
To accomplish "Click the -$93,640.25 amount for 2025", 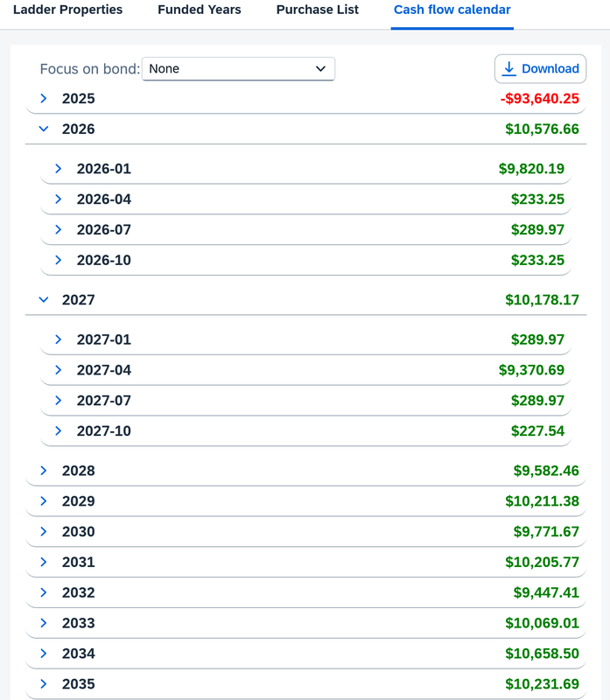I will [x=539, y=99].
